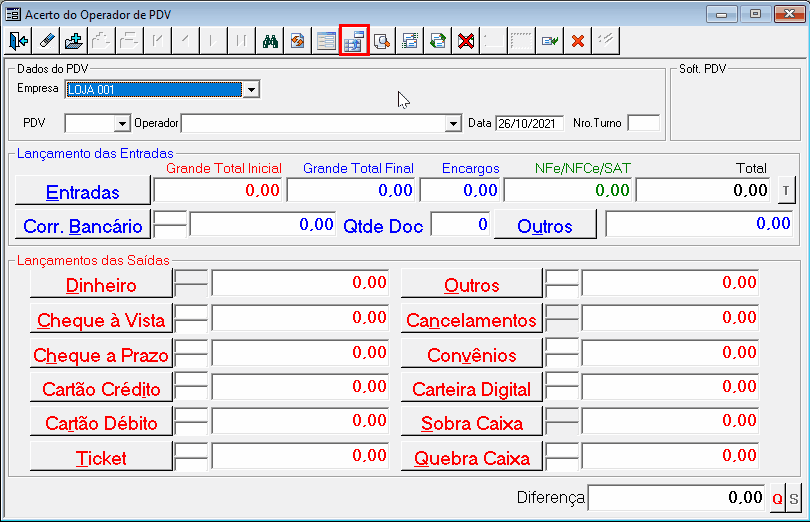810x522 pixels.
Task: Click the binoculars search icon
Action: pyautogui.click(x=270, y=40)
